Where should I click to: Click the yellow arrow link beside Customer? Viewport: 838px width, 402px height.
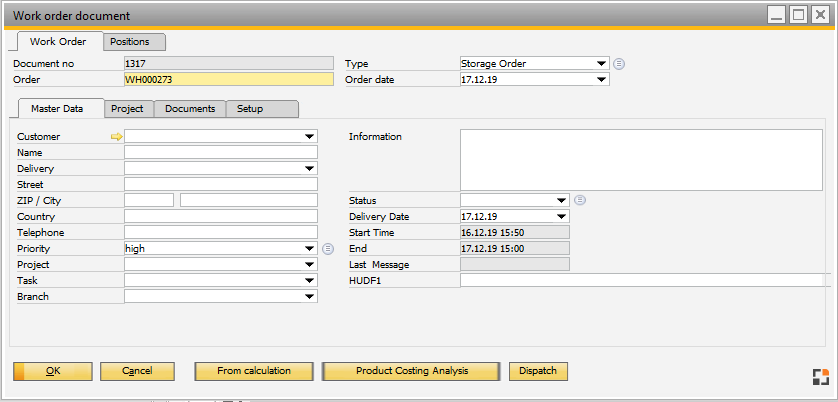(116, 137)
